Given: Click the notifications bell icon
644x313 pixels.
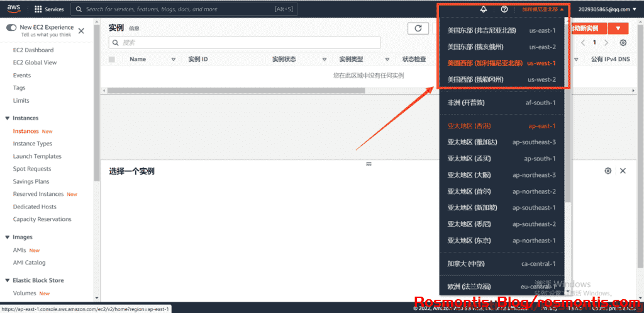Looking at the screenshot, I should (484, 9).
